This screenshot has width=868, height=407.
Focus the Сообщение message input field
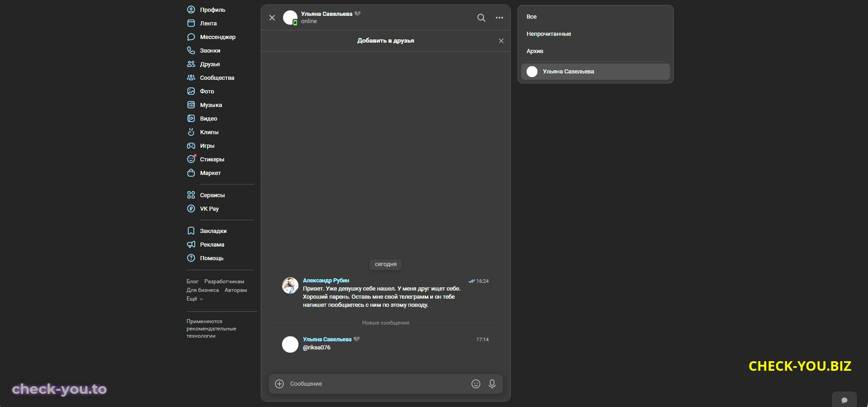point(378,384)
